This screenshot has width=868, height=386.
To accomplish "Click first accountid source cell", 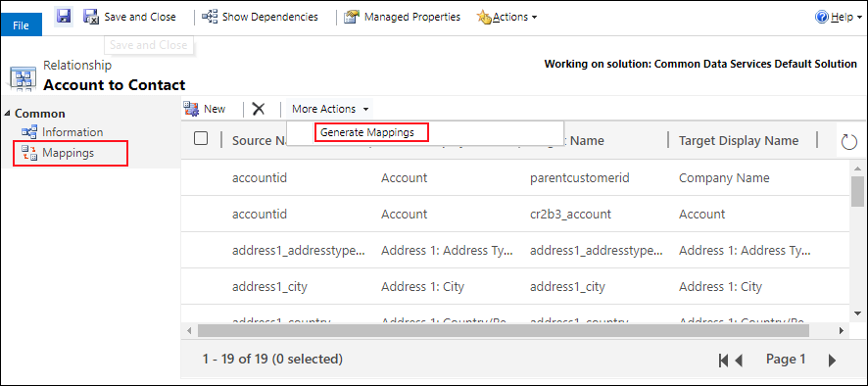I will pos(259,177).
